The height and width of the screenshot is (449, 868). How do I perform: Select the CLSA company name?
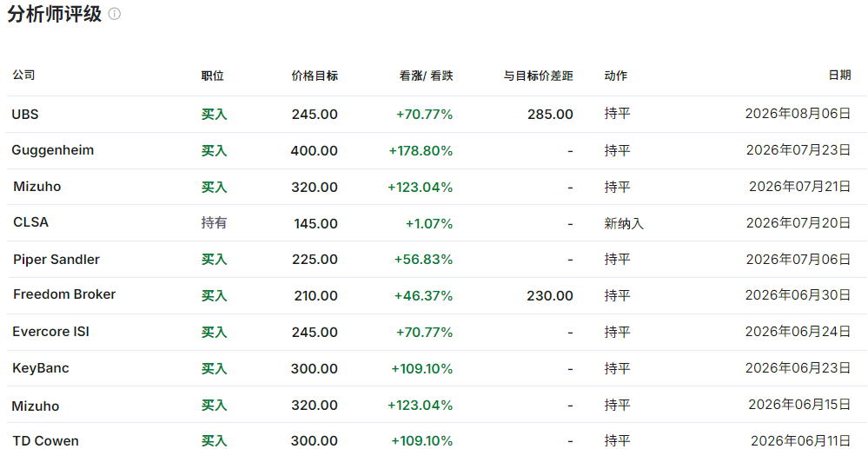(31, 222)
